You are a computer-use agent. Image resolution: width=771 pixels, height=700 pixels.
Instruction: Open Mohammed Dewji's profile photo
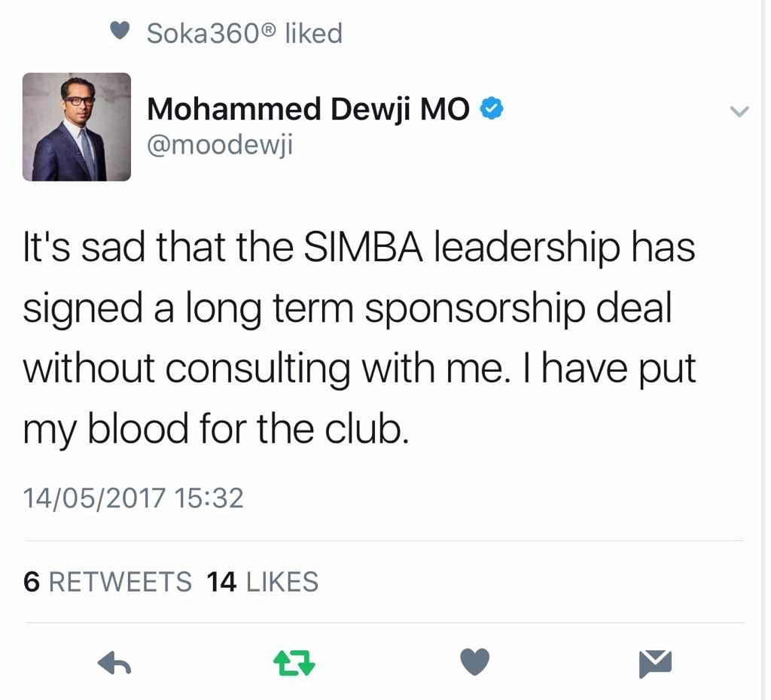(77, 126)
